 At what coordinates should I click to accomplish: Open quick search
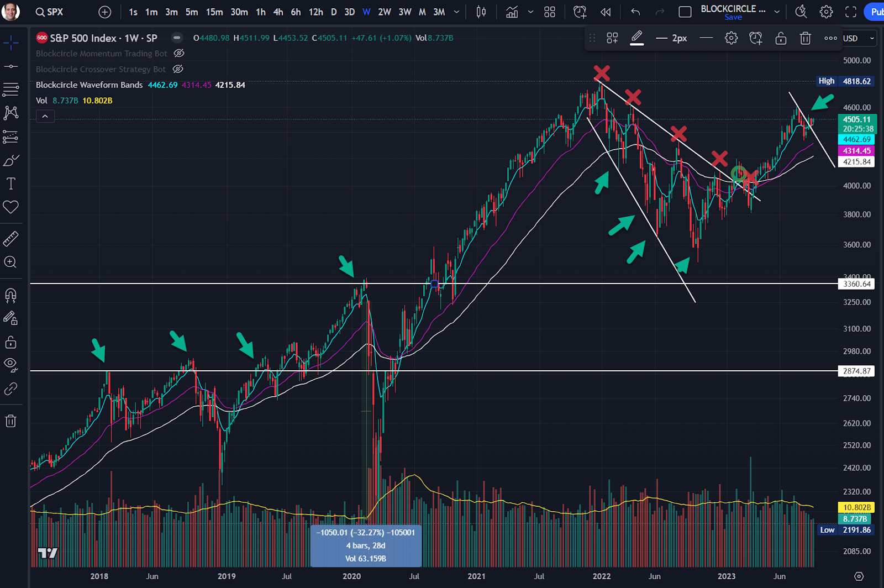tap(801, 12)
